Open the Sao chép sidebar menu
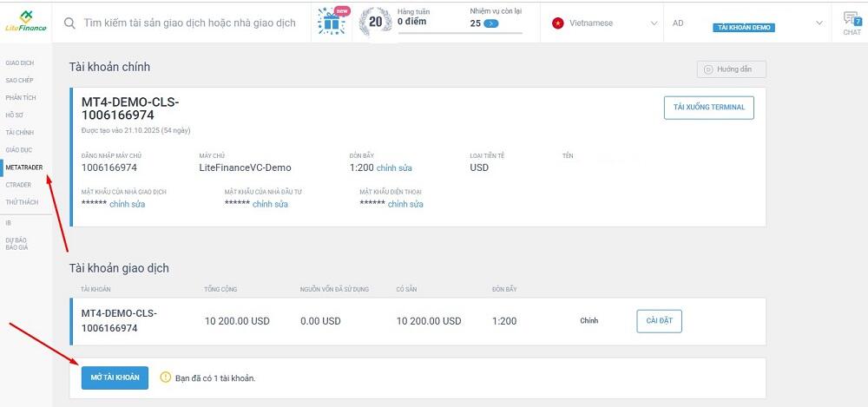The width and height of the screenshot is (868, 407). 19,81
